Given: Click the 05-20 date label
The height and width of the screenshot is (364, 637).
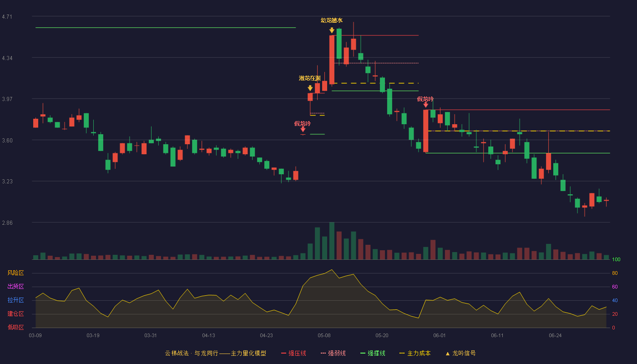Looking at the screenshot, I should coord(382,335).
